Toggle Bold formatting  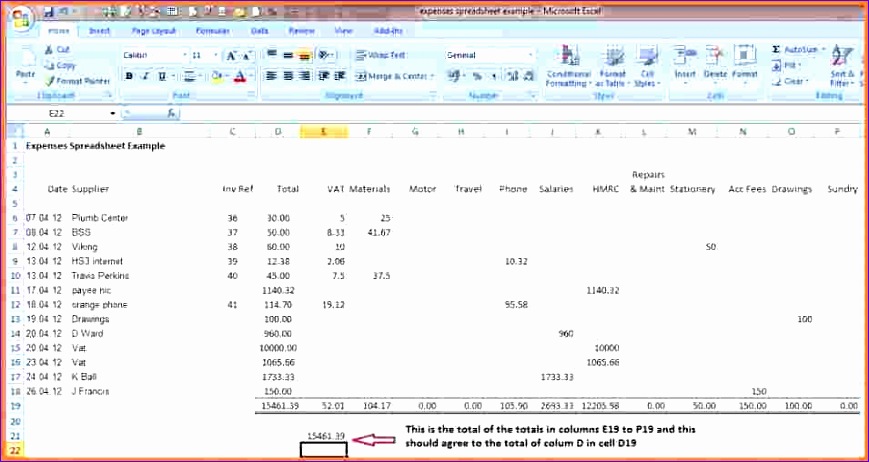click(x=129, y=76)
